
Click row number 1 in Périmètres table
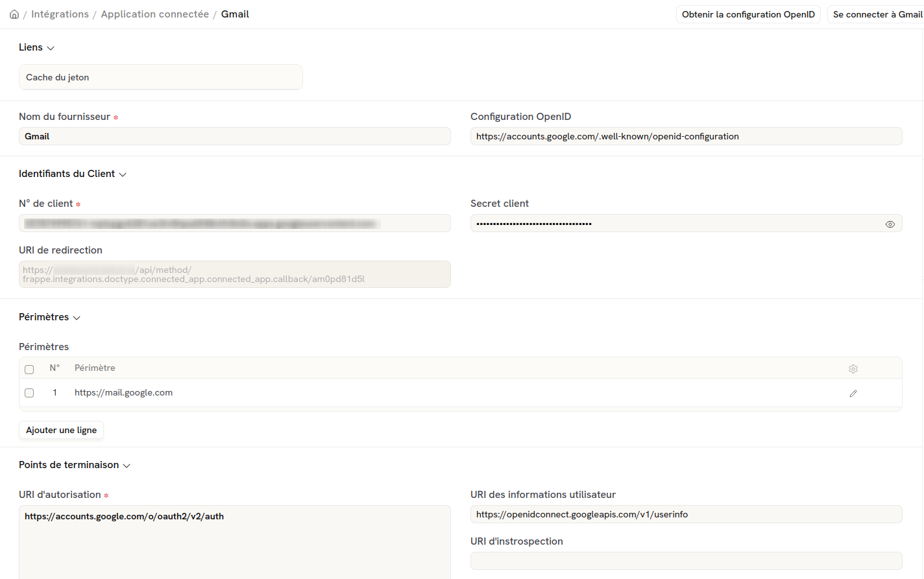pos(55,393)
